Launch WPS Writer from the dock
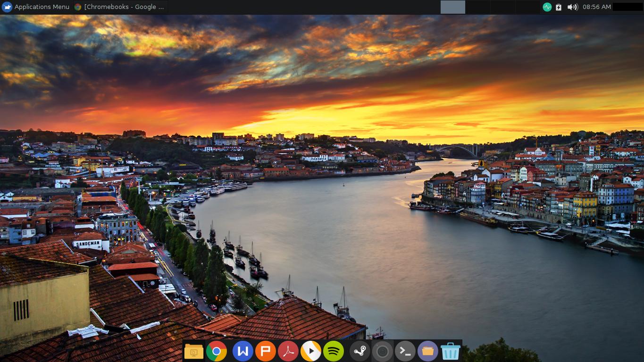This screenshot has width=644, height=362. [243, 351]
